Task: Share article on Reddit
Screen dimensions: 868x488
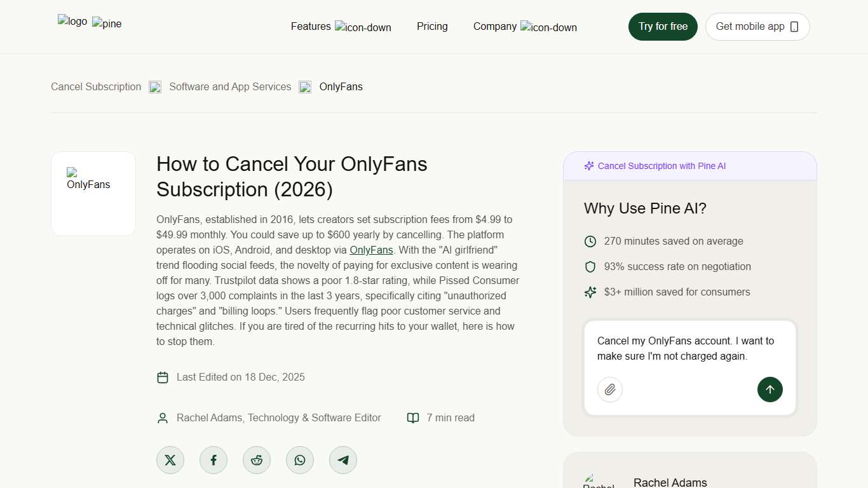Action: click(256, 459)
